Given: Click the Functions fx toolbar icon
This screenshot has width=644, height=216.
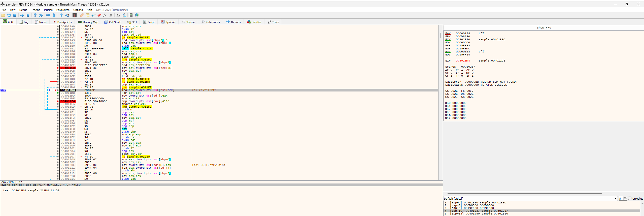Looking at the screenshot, I should pyautogui.click(x=105, y=15).
